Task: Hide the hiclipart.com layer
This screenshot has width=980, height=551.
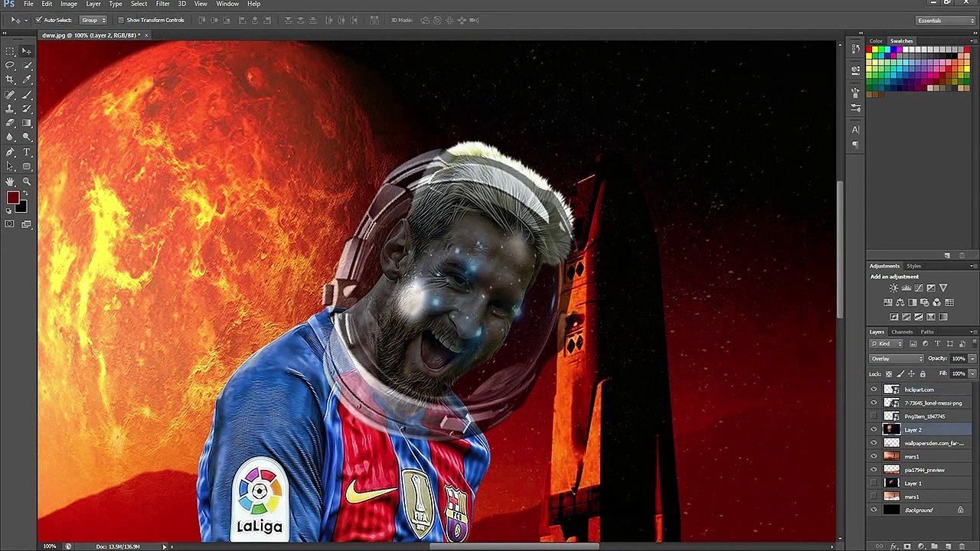Action: tap(874, 390)
